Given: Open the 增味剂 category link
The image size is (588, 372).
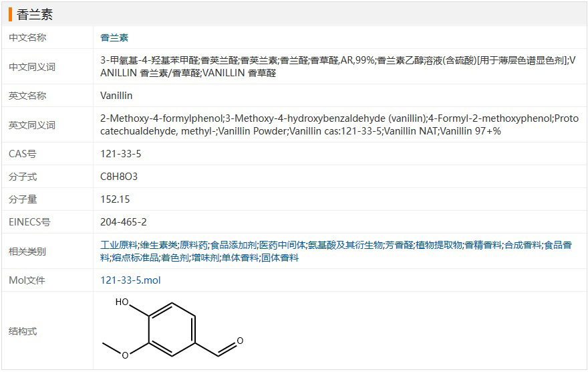Looking at the screenshot, I should (x=205, y=258).
